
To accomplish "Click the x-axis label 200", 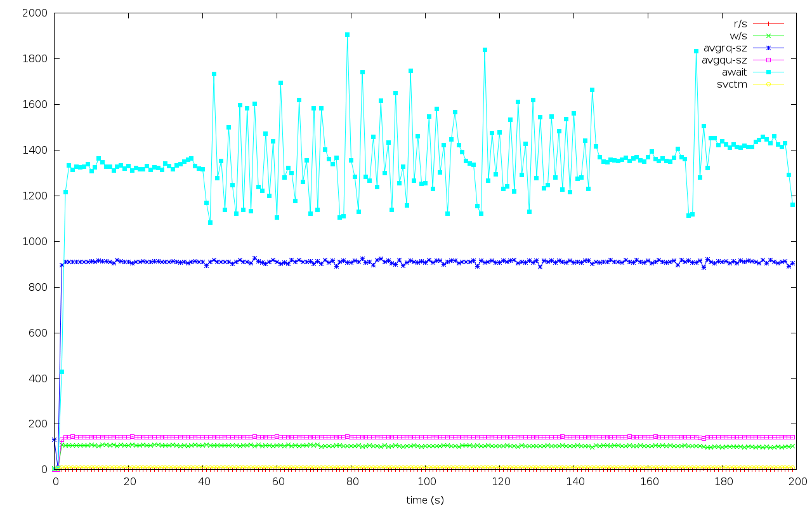I will pyautogui.click(x=797, y=482).
